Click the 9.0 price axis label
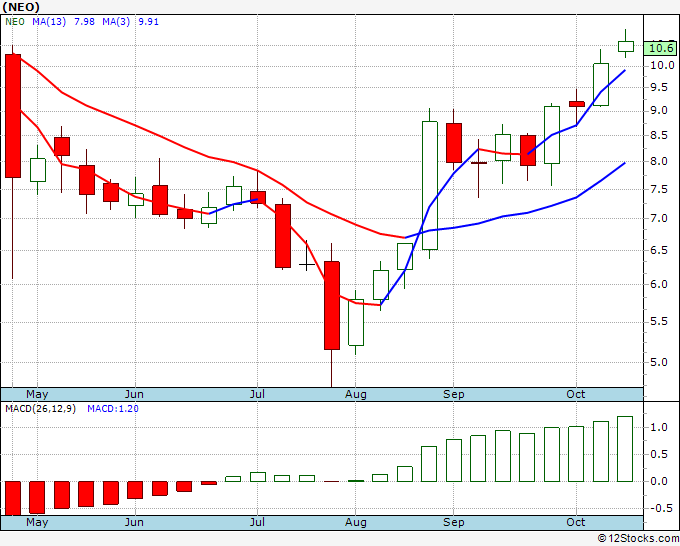The height and width of the screenshot is (546, 680). point(659,111)
